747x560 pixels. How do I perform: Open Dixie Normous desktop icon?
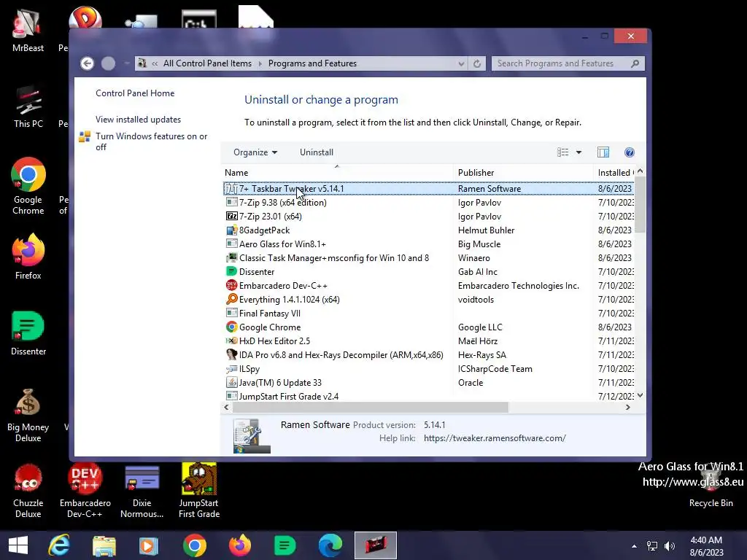tap(142, 491)
